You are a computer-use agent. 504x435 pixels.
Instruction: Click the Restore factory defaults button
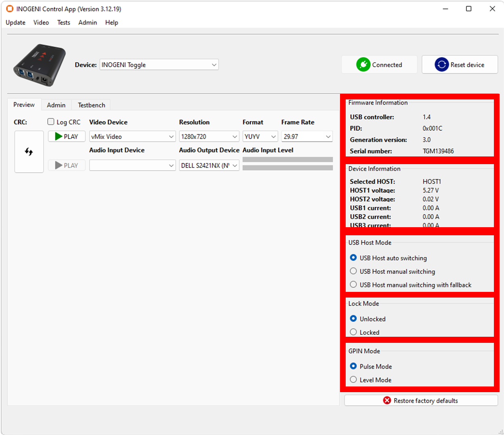coord(421,400)
